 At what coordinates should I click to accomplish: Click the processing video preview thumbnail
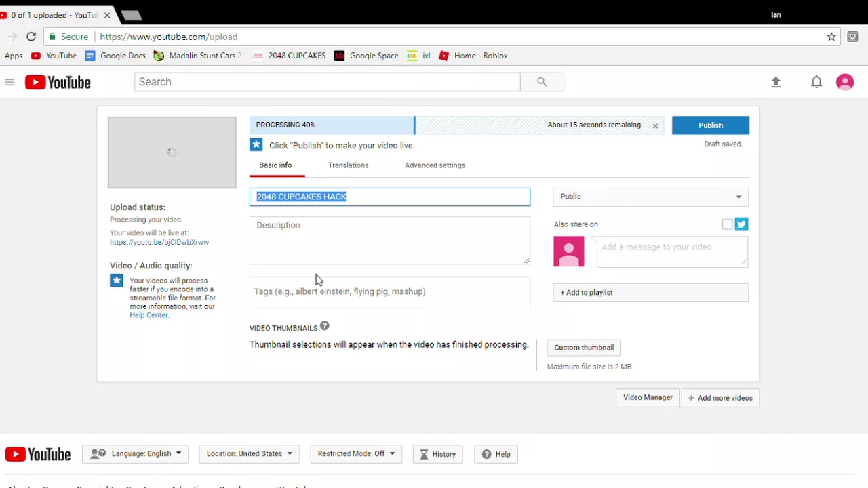click(x=172, y=152)
